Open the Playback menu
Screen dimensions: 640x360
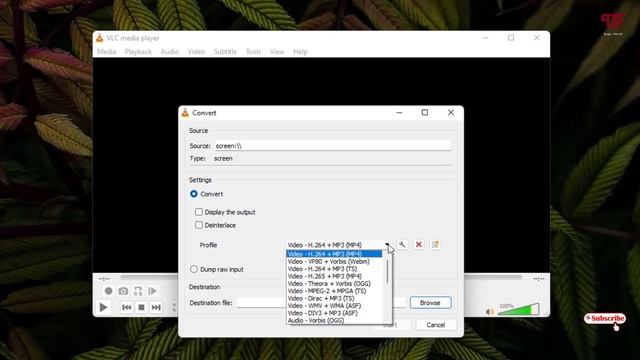tap(138, 51)
